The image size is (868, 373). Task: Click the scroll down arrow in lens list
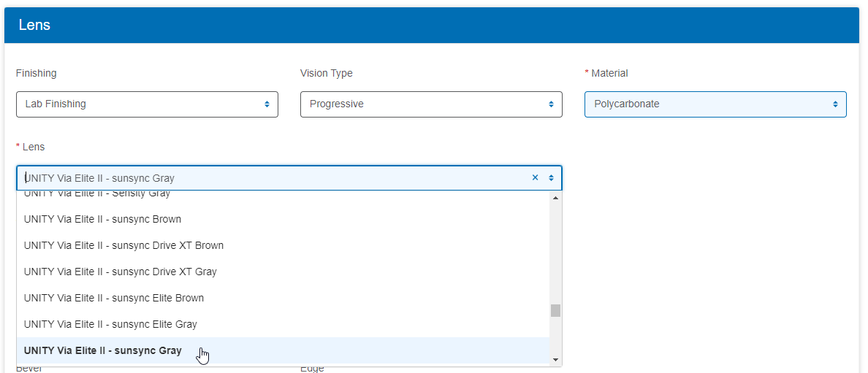(x=555, y=360)
